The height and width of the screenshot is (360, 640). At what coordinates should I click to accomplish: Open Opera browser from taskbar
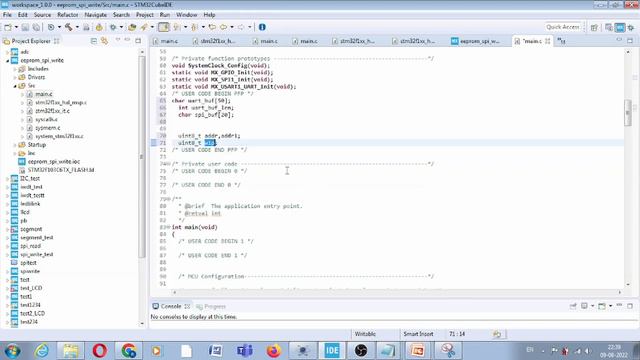(x=100, y=351)
